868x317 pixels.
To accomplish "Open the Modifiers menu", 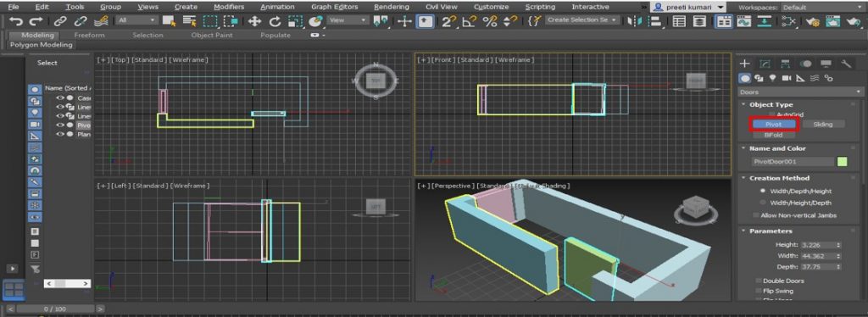I will (229, 7).
